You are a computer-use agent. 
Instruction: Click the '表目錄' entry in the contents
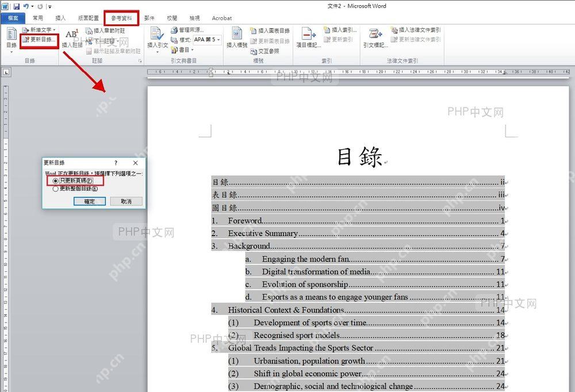click(x=358, y=195)
